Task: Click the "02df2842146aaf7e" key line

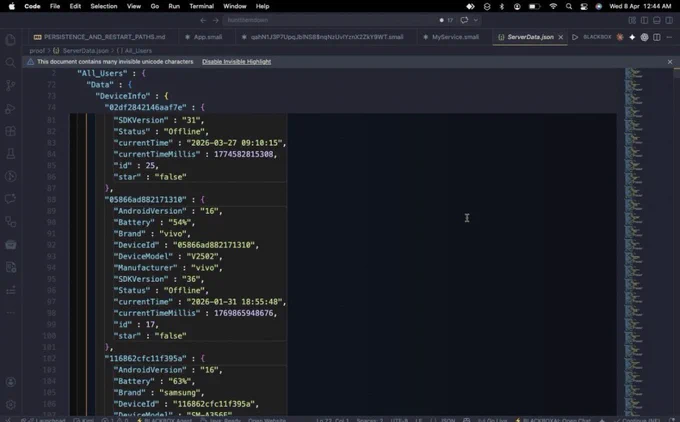Action: 154,107
